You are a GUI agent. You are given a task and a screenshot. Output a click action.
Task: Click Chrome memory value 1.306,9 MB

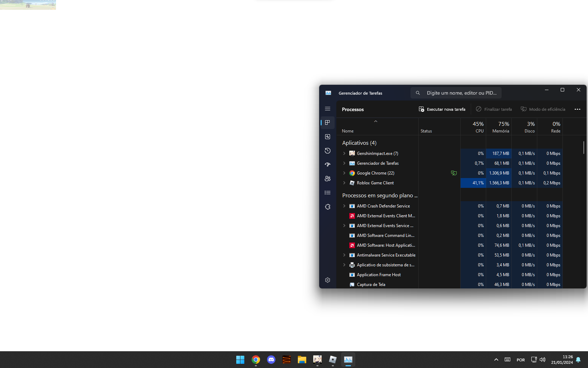[499, 173]
